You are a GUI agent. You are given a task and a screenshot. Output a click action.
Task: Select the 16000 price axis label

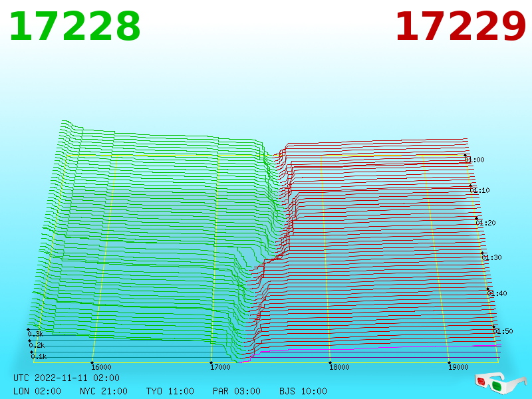point(101,367)
